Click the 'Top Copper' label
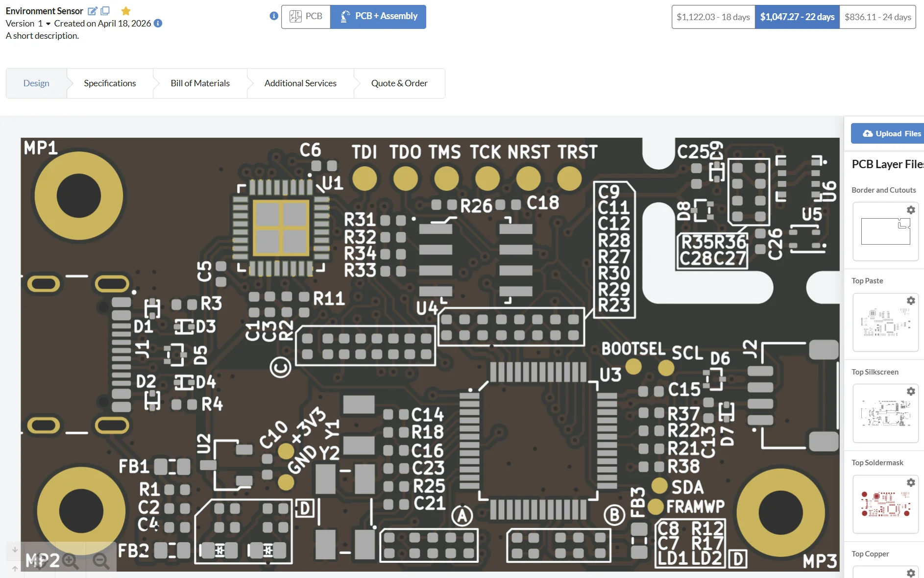Viewport: 924px width, 578px height. [870, 554]
